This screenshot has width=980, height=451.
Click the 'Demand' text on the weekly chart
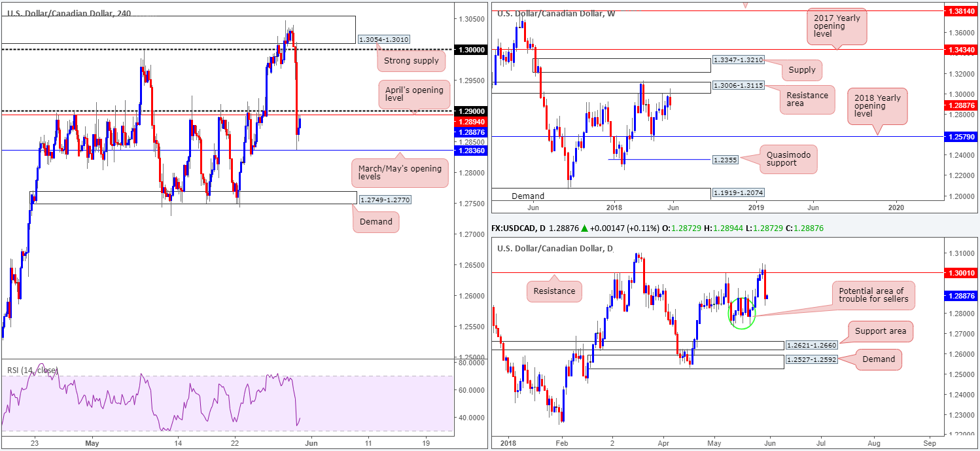pos(527,196)
